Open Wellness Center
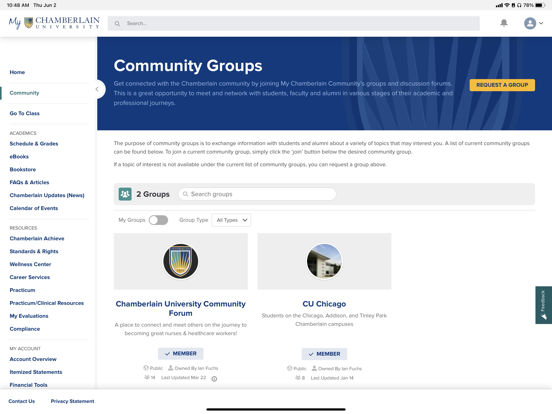 coord(30,264)
